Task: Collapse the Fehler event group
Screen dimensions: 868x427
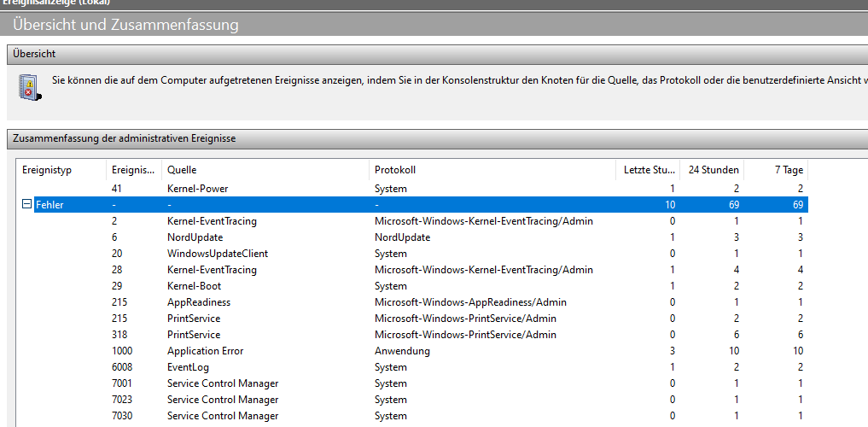Action: [x=26, y=205]
